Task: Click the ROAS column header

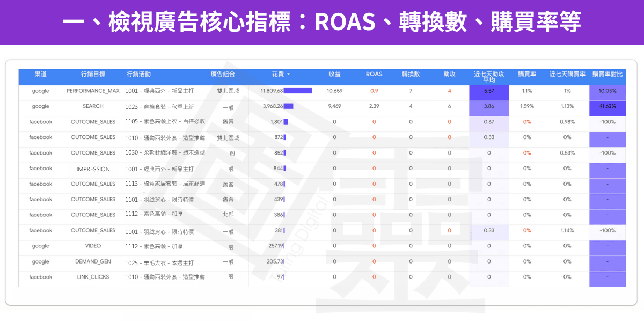Action: pos(374,74)
